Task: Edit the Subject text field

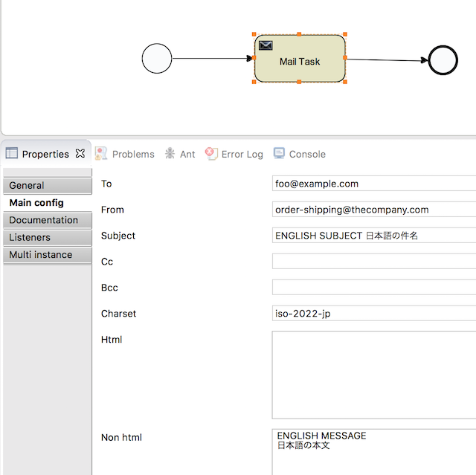Action: [373, 236]
